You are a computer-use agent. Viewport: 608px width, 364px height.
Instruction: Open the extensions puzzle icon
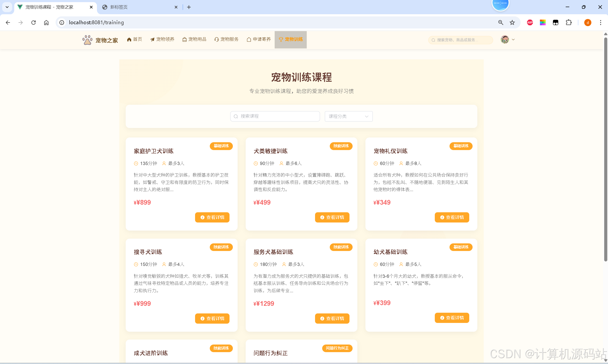pyautogui.click(x=569, y=23)
